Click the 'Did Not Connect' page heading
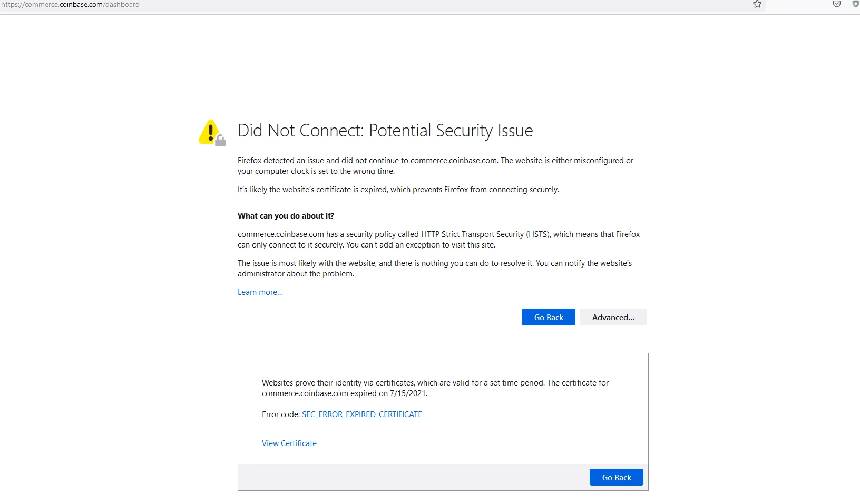 coord(385,131)
